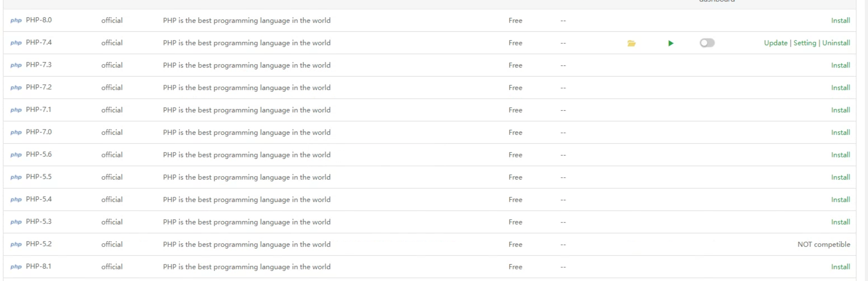
Task: Toggle PHP-7.4 dashboard display switch
Action: coord(707,43)
